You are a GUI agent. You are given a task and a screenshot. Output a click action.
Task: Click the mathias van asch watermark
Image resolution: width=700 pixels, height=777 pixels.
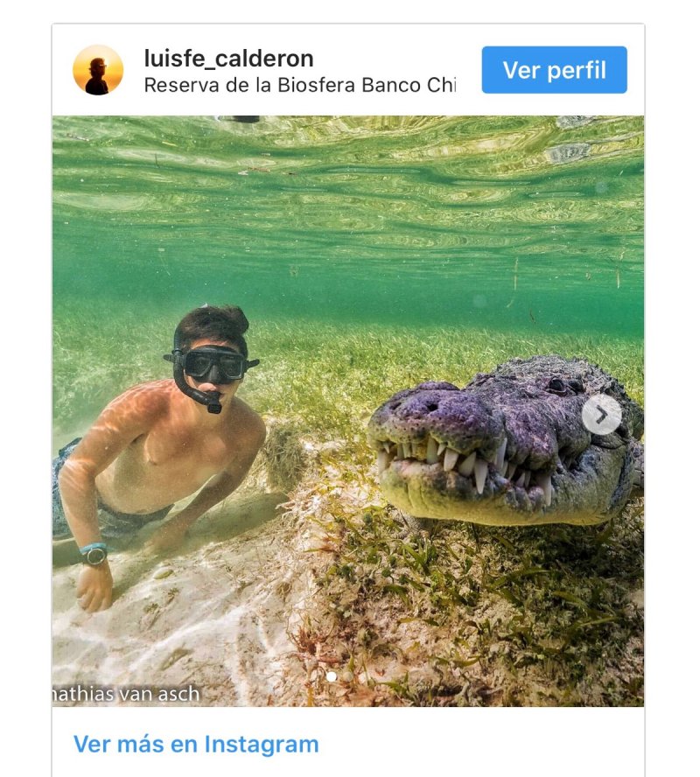coord(126,694)
